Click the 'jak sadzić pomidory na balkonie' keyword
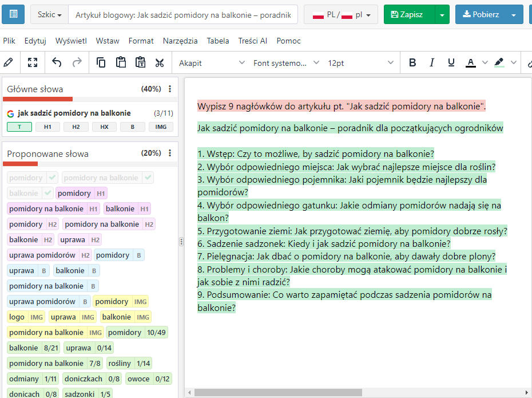Image resolution: width=532 pixels, height=398 pixels. pyautogui.click(x=74, y=113)
